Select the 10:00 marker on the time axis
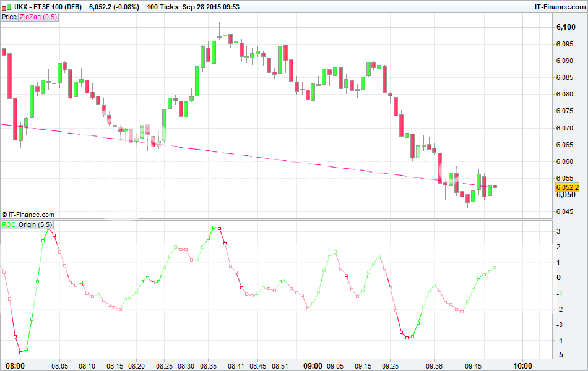 (x=523, y=365)
